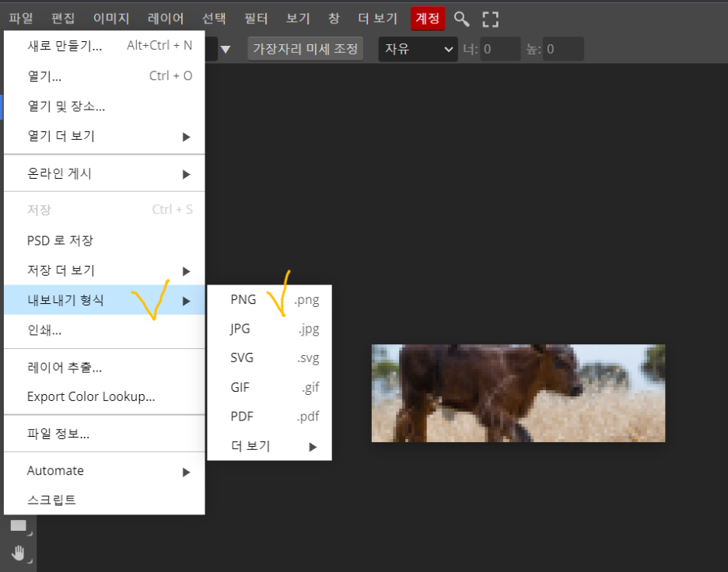Viewport: 728px width, 572px height.
Task: Choose 파일 정보... entry
Action: [104, 434]
